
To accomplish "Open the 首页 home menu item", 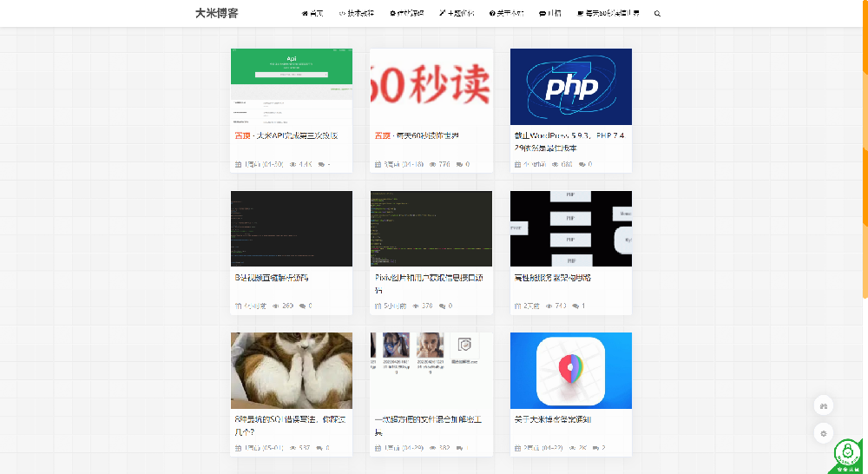I will click(x=312, y=14).
